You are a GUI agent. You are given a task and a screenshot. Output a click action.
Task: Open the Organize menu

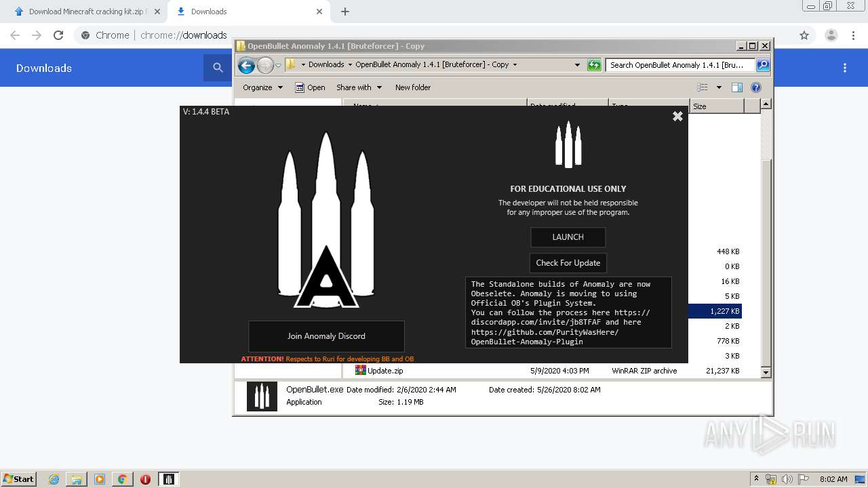click(262, 87)
